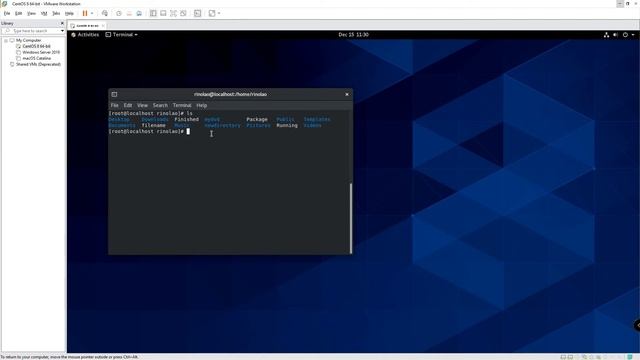This screenshot has height=360, width=640.
Task: Select CentOS 8 64-bit in the library
Action: point(37,46)
